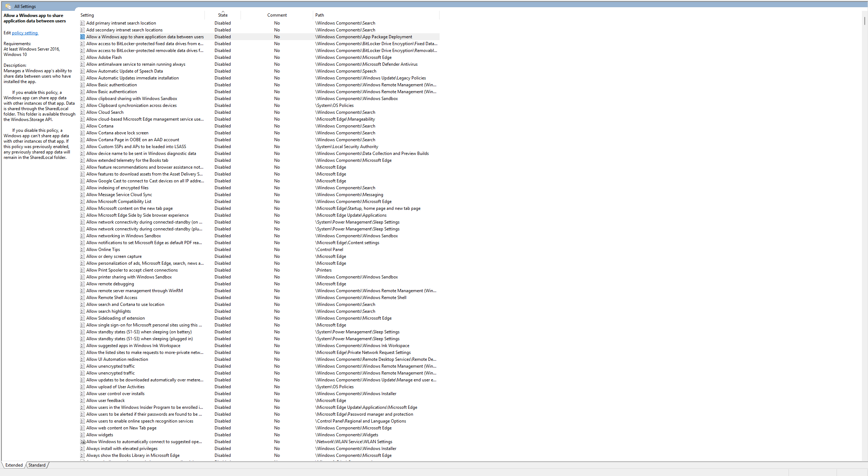Click the icon for Allow Windows to automatically connect
868x476 pixels.
click(83, 442)
